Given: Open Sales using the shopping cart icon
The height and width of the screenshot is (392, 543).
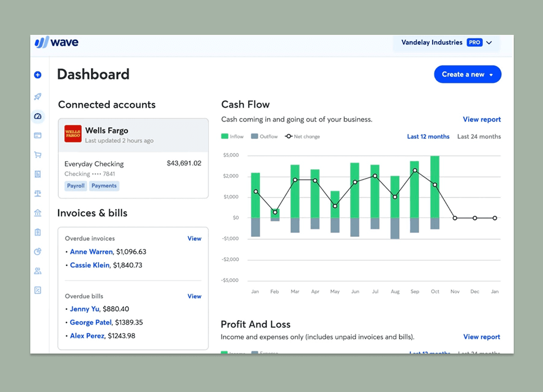Looking at the screenshot, I should click(38, 154).
